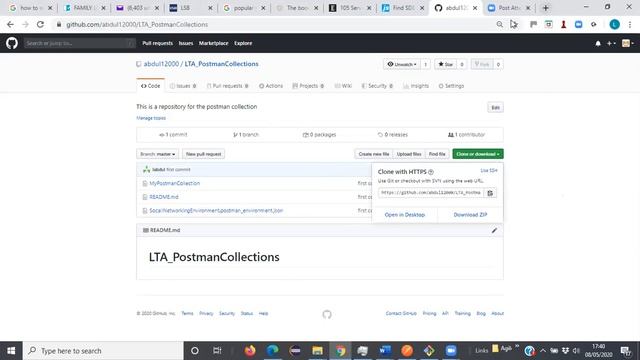Viewport: 640px width, 360px height.
Task: Open Zoom from the taskbar
Action: coord(451,351)
